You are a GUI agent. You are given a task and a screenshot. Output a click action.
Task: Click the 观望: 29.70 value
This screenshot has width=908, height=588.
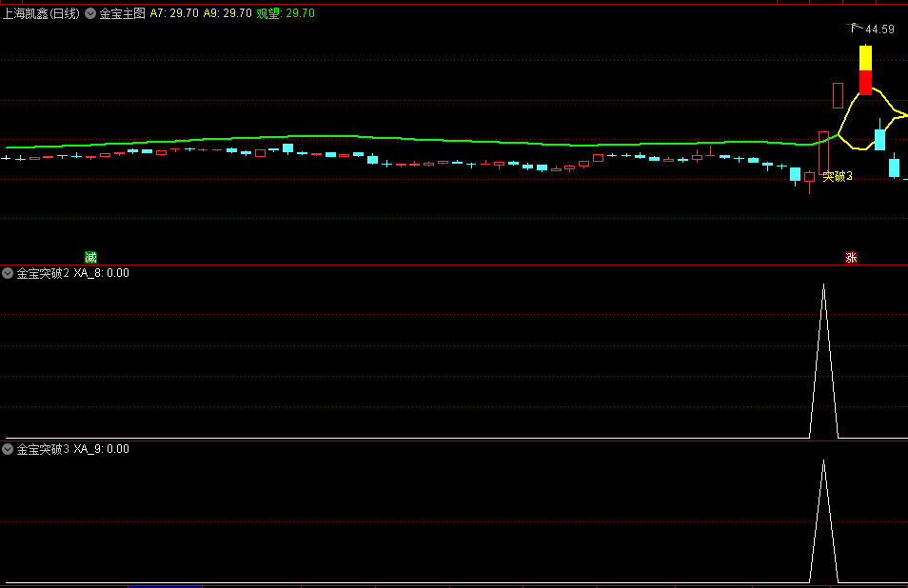[286, 13]
